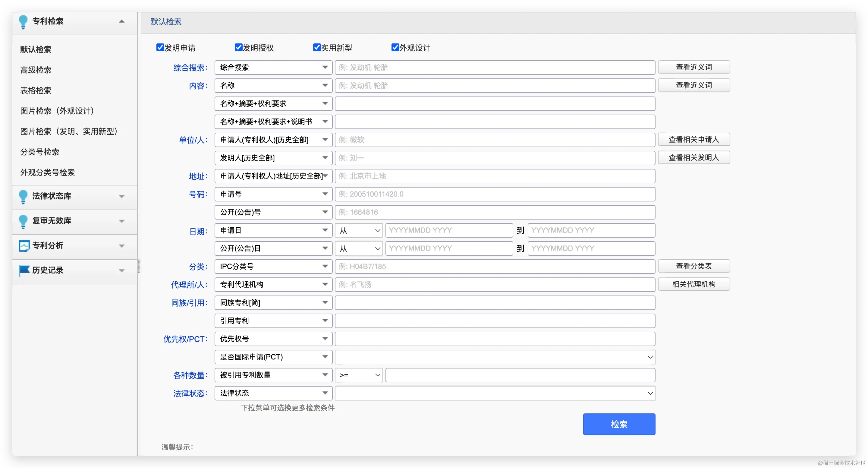Click the 综合搜索 keyword input field
Image resolution: width=868 pixels, height=468 pixels.
point(495,68)
